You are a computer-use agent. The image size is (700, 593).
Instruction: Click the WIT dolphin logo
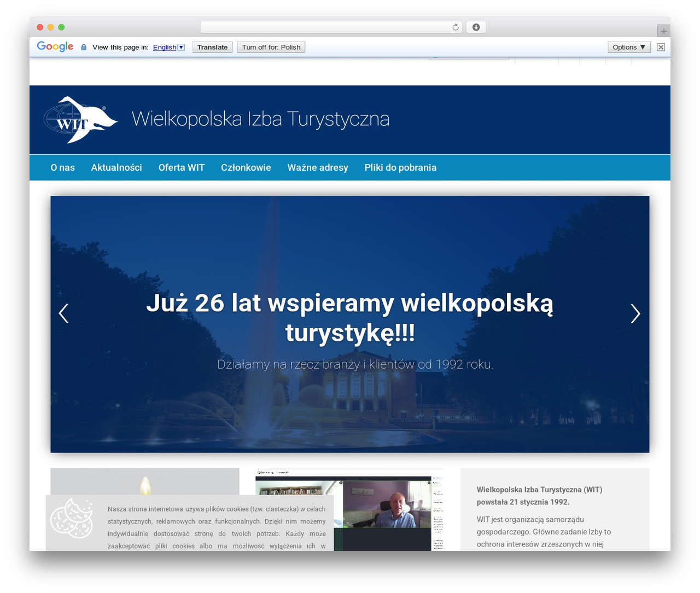80,120
